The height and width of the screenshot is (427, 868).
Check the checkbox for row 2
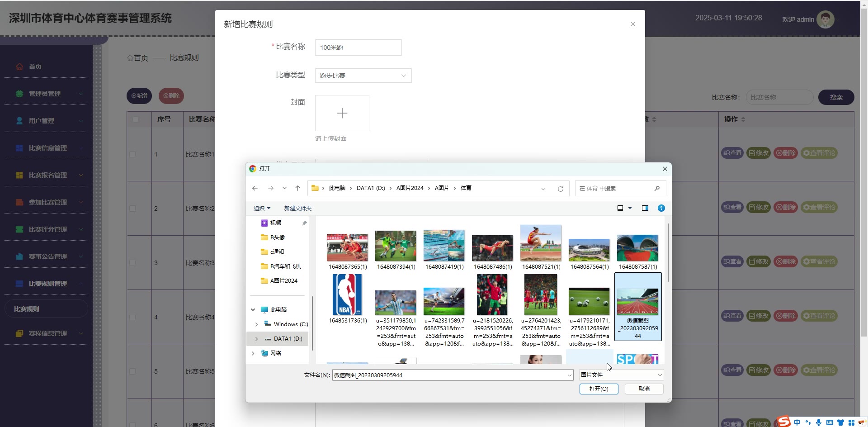(x=132, y=209)
